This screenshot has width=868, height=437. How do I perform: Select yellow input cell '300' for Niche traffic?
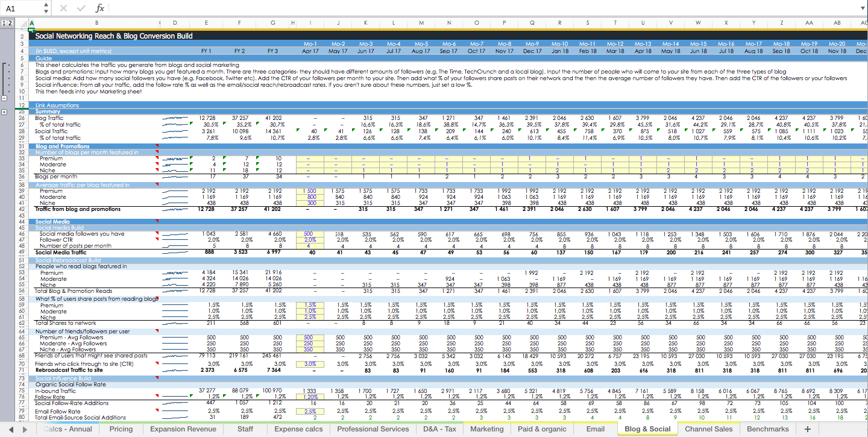pos(310,203)
